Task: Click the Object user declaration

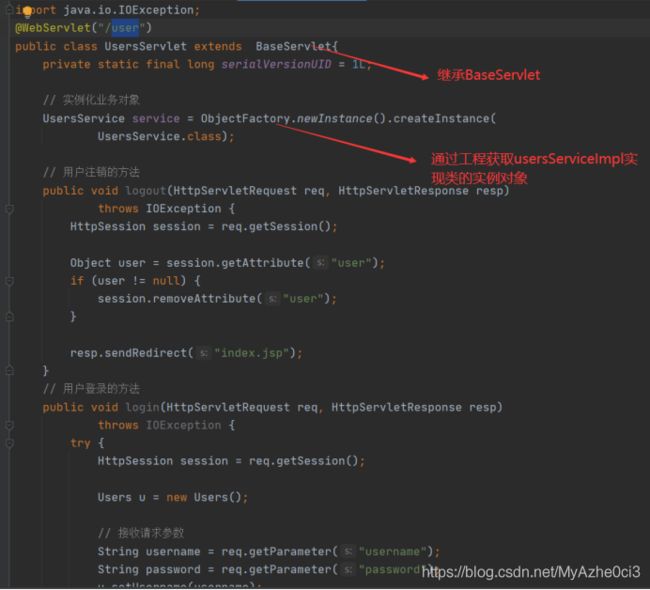Action: click(x=108, y=263)
